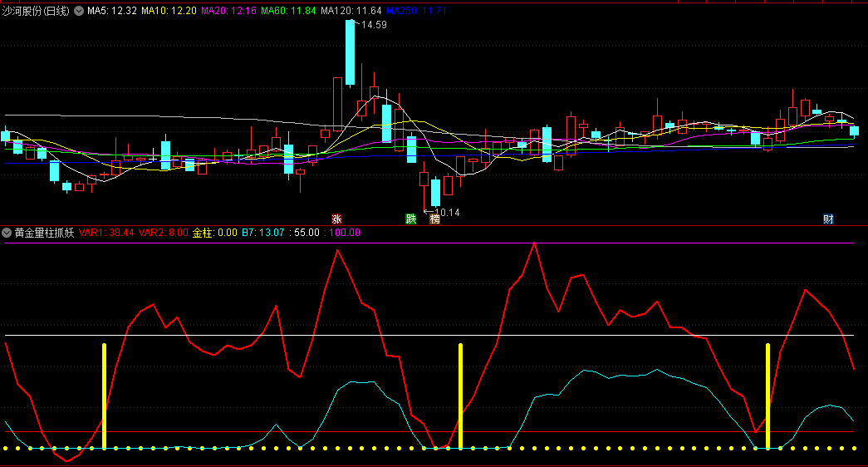Open the dropdown next to 沙河股份(日线)
The height and width of the screenshot is (467, 868).
79,11
